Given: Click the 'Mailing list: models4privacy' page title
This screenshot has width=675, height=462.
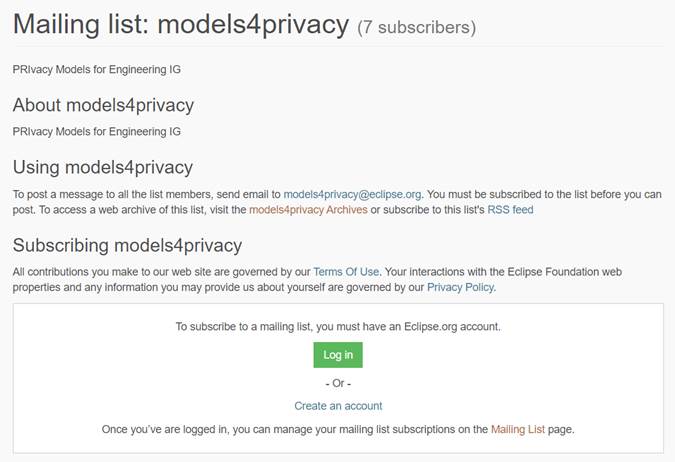Looking at the screenshot, I should pos(181,24).
